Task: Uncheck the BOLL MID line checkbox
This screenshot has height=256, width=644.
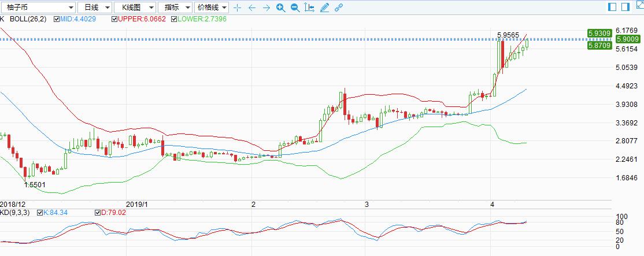Action: tap(56, 19)
